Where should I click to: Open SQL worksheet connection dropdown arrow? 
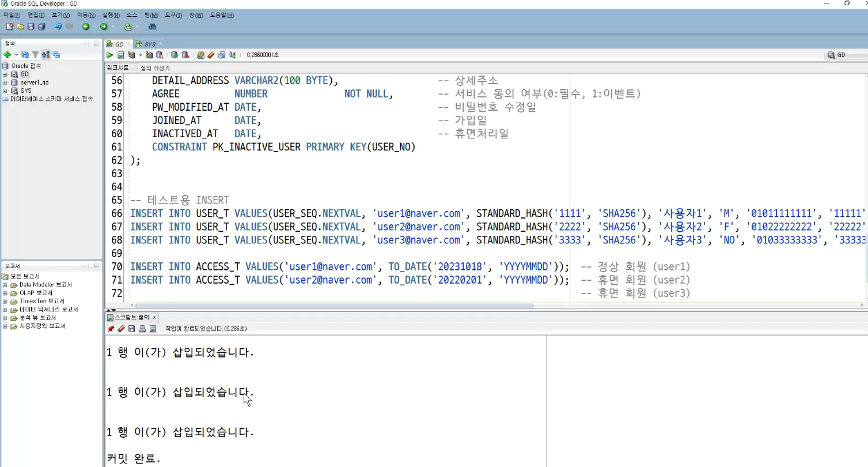click(137, 27)
